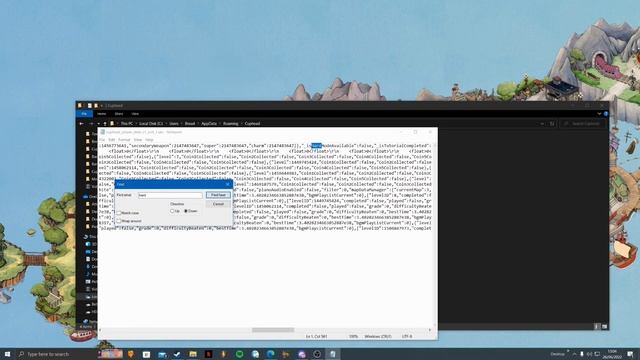Select the Down direction radio button
Screen dimensions: 640x360
click(186, 211)
